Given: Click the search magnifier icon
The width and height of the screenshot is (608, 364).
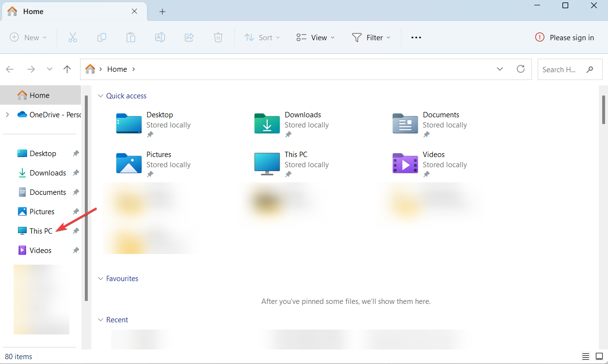Looking at the screenshot, I should (x=590, y=69).
